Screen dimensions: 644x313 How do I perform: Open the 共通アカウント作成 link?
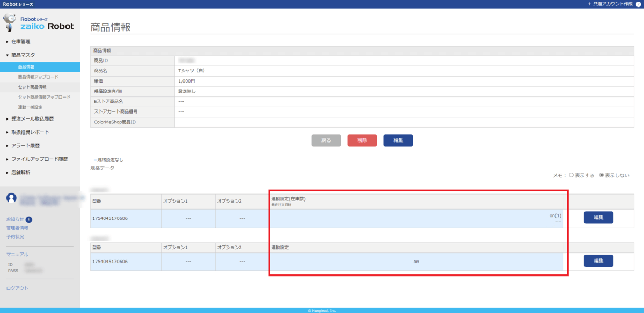point(611,4)
